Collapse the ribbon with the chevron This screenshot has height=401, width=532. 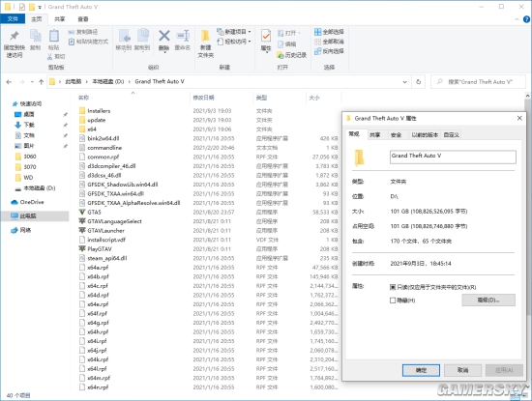click(517, 19)
